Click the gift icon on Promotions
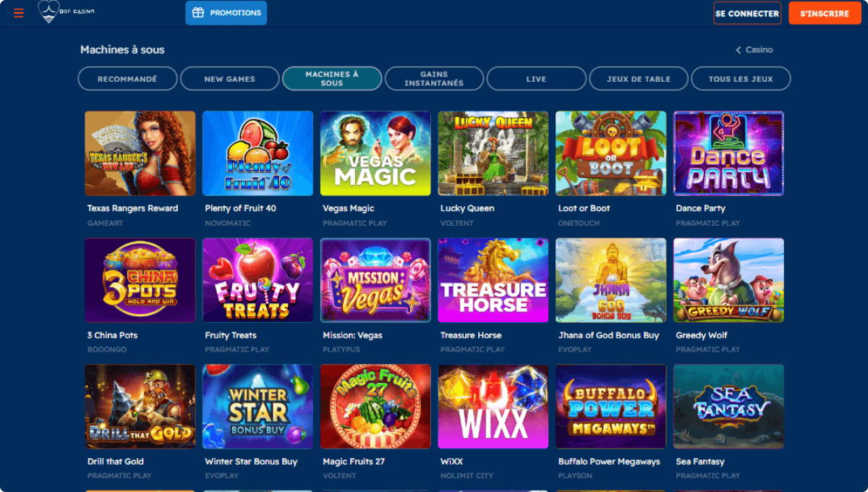 (x=198, y=13)
